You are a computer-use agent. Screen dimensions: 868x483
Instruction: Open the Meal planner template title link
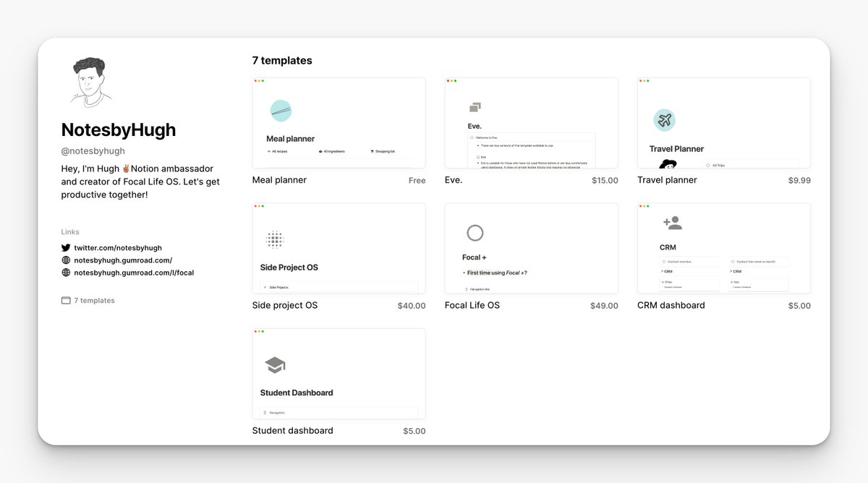click(x=279, y=180)
